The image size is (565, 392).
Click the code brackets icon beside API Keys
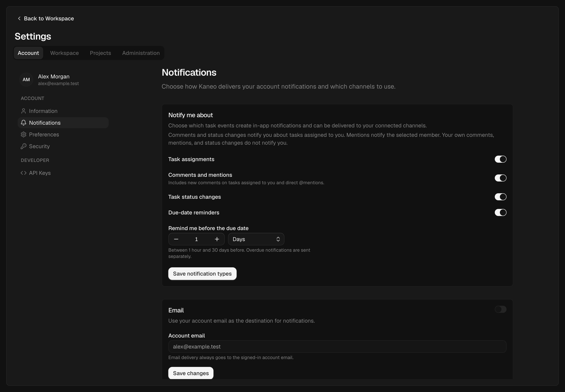pos(23,173)
